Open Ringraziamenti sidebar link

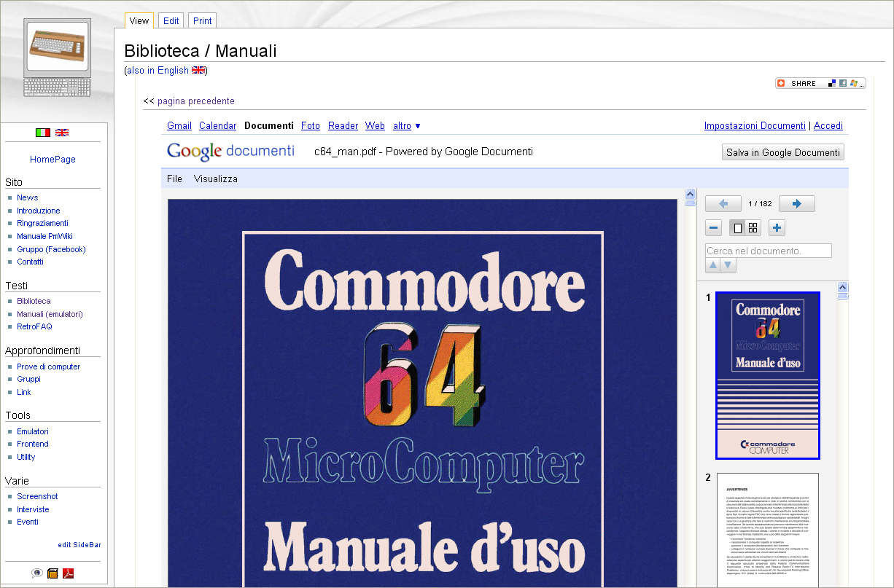click(42, 223)
